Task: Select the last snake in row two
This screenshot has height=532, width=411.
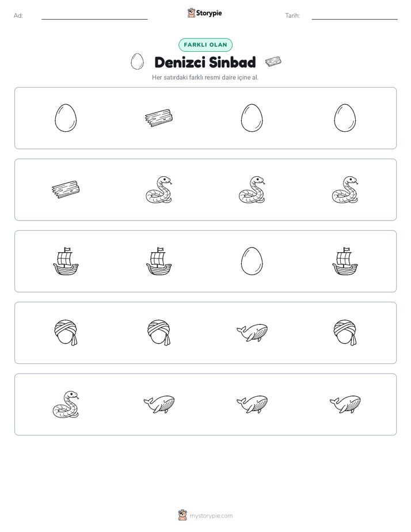Action: point(345,189)
